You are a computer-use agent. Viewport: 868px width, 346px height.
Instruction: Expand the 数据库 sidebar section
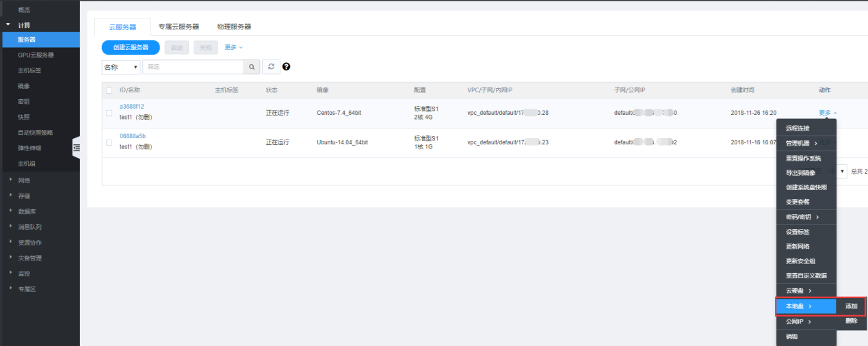pyautogui.click(x=27, y=211)
